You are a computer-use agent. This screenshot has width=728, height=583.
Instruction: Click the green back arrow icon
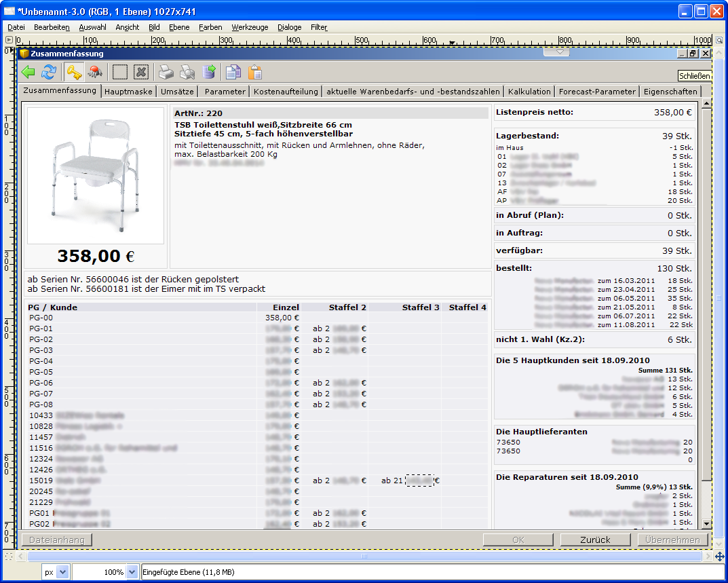tap(28, 72)
